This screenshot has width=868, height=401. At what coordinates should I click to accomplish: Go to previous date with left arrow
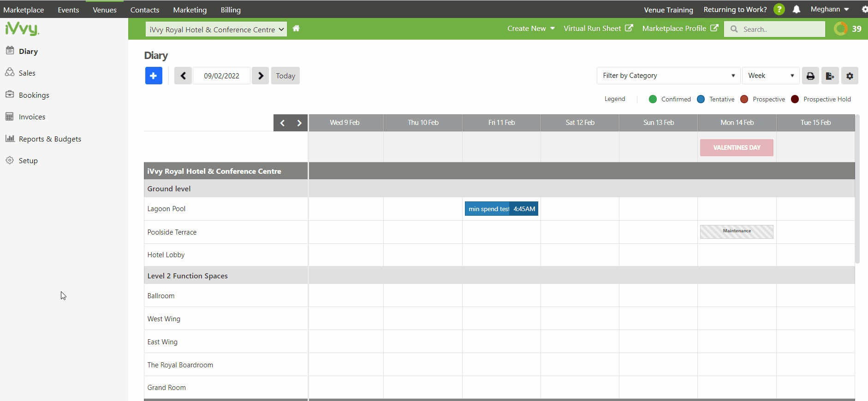tap(183, 76)
